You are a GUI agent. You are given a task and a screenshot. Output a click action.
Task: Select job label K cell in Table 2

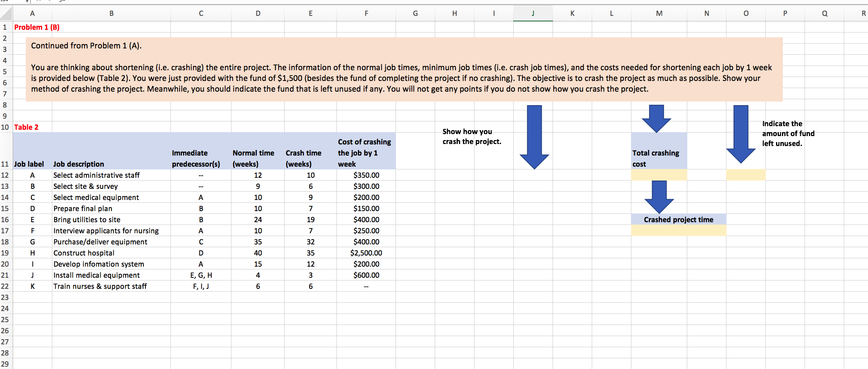pos(33,286)
